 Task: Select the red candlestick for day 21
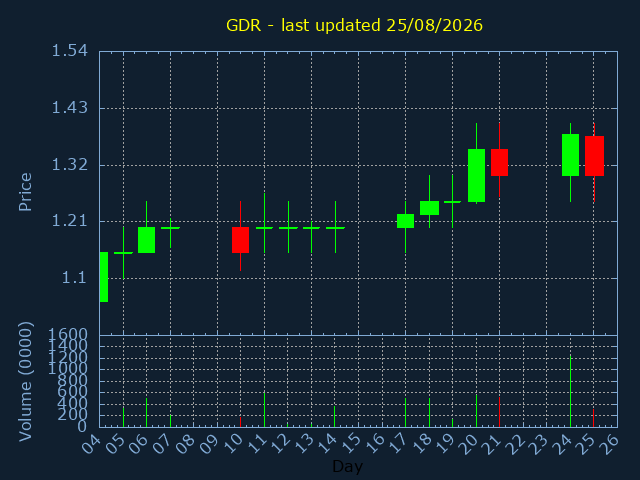[x=499, y=162]
